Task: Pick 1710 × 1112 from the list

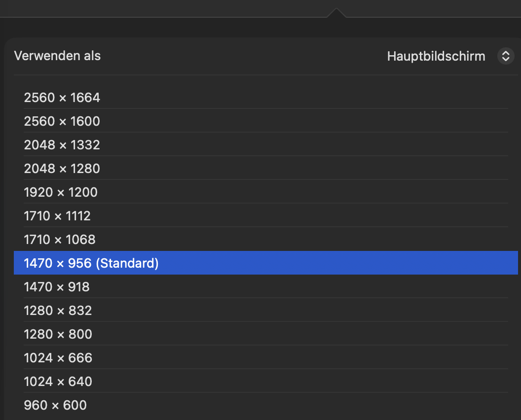Action: click(x=57, y=216)
